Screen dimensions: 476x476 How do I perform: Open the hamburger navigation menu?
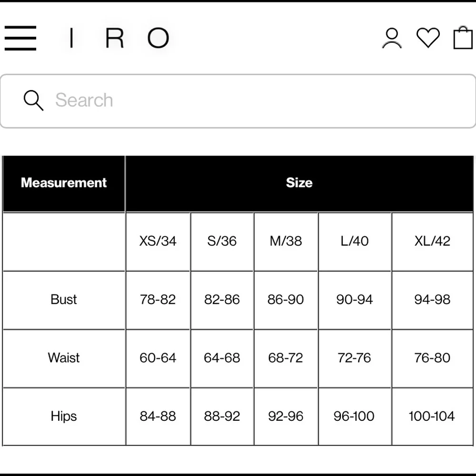(20, 38)
